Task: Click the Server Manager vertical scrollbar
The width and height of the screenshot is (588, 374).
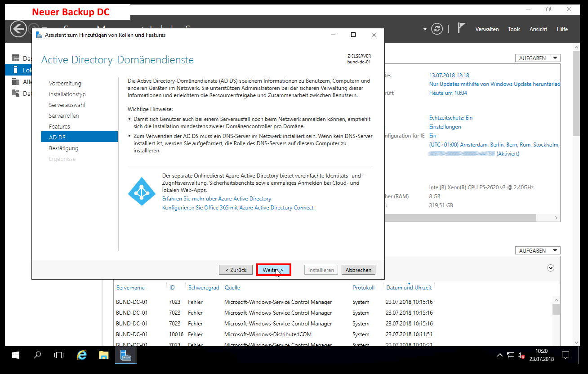Action: click(x=576, y=93)
